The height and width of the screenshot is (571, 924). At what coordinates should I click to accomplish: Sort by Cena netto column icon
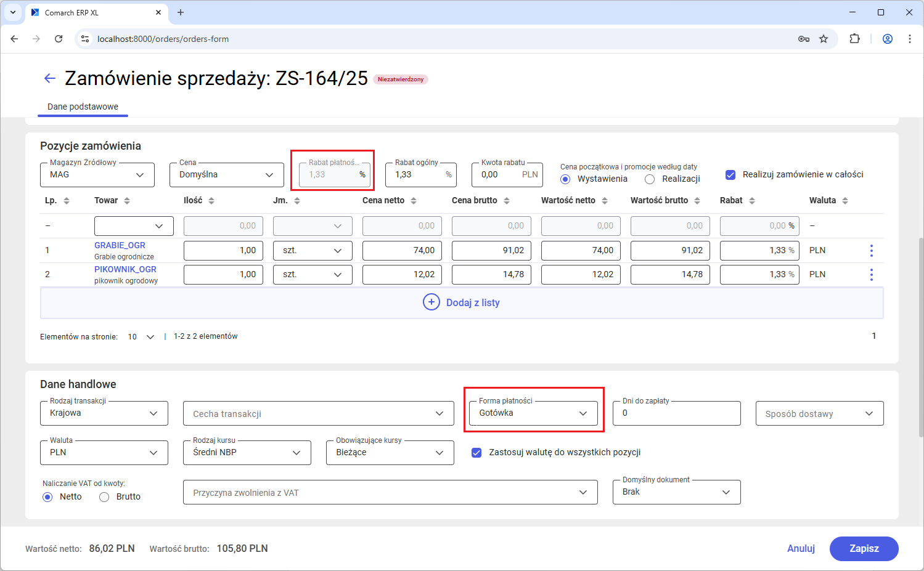(414, 201)
